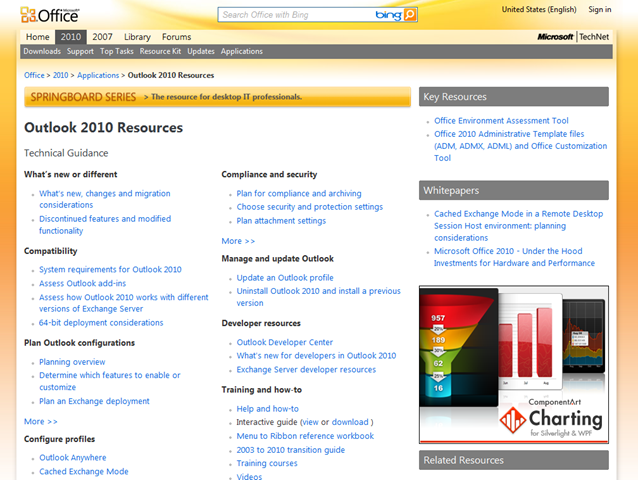Screen dimensions: 638x480
Task: Click the Sign in link
Action: pos(600,9)
